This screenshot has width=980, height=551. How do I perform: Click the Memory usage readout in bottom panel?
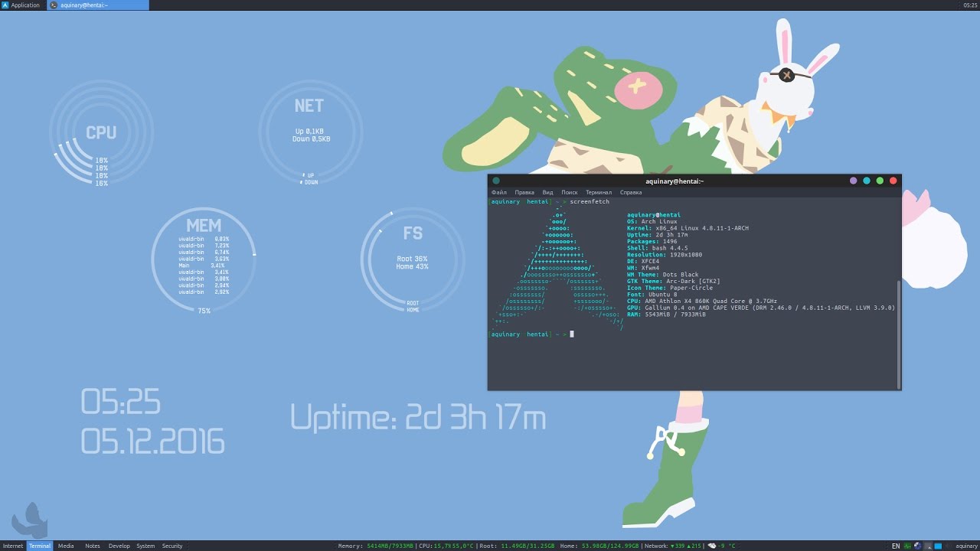[375, 546]
